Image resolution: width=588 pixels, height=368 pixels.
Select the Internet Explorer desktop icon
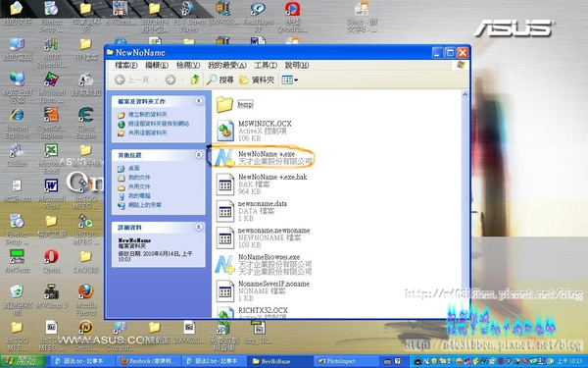coord(18,124)
